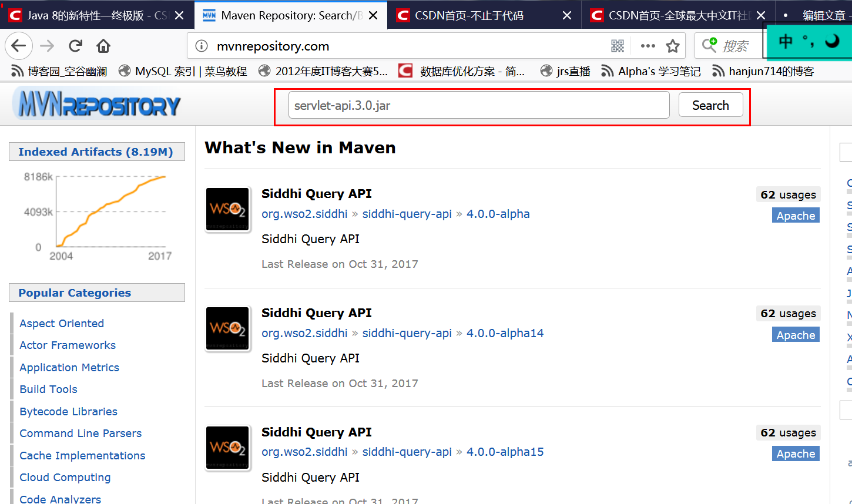The width and height of the screenshot is (852, 504).
Task: Open version 4.0.0-alpha link
Action: [498, 214]
